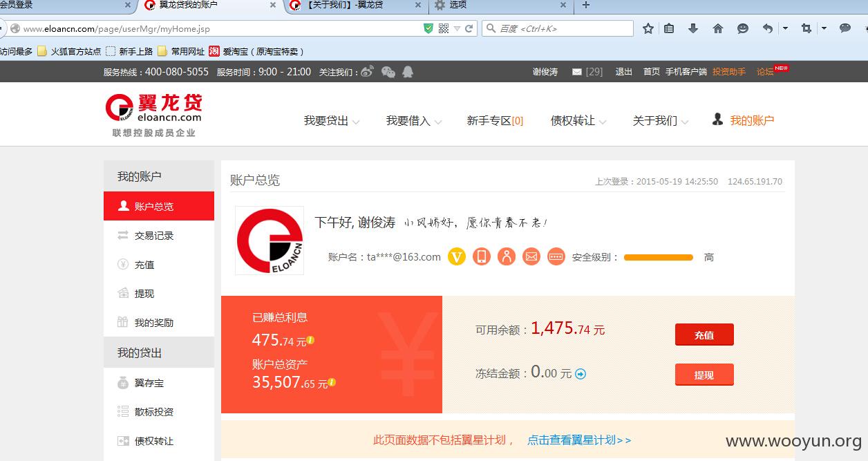Click the 翼龙贷 eloancn.com logo
Screen dimensions: 868x461
pos(154,114)
